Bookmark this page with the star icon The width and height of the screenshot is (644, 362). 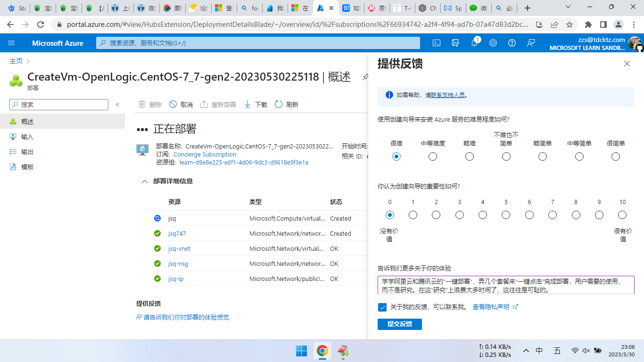(x=570, y=25)
